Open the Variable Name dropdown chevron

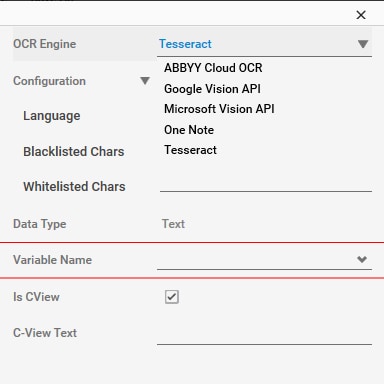coord(362,259)
